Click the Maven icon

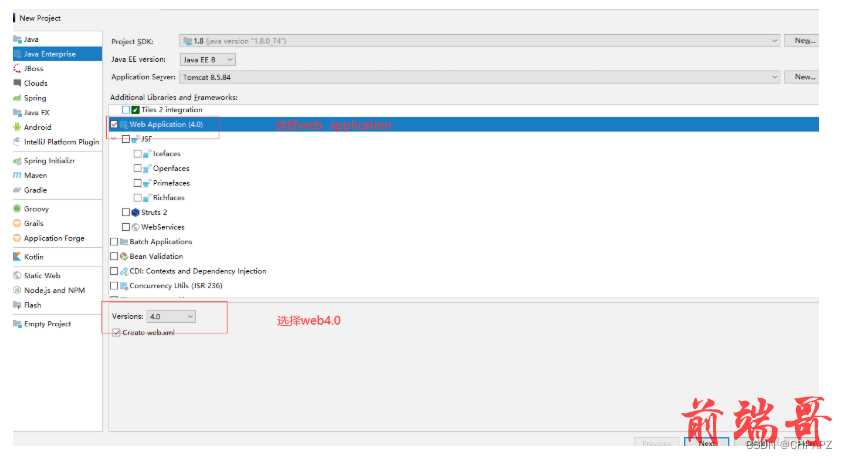click(17, 175)
